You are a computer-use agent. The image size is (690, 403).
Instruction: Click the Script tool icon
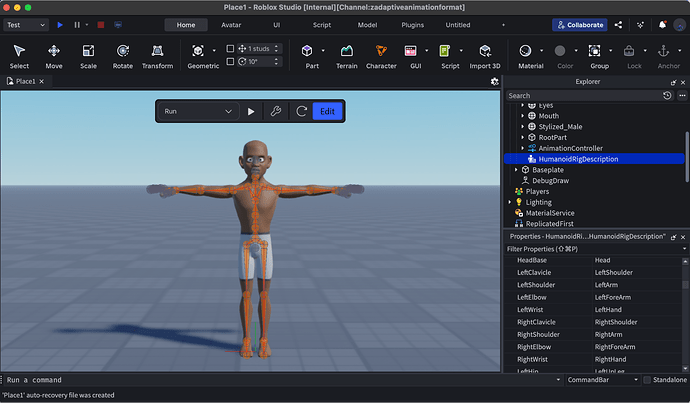(x=445, y=51)
